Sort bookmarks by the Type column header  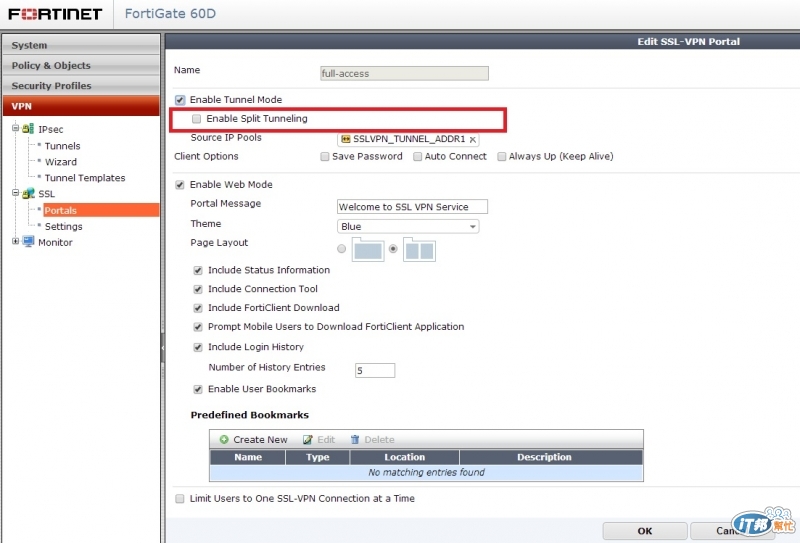tap(318, 457)
